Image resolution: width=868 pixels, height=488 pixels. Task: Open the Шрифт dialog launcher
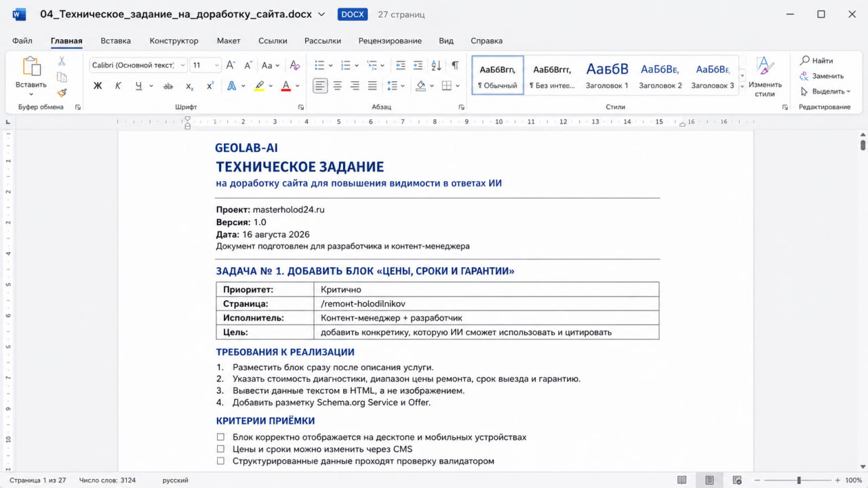click(x=300, y=107)
